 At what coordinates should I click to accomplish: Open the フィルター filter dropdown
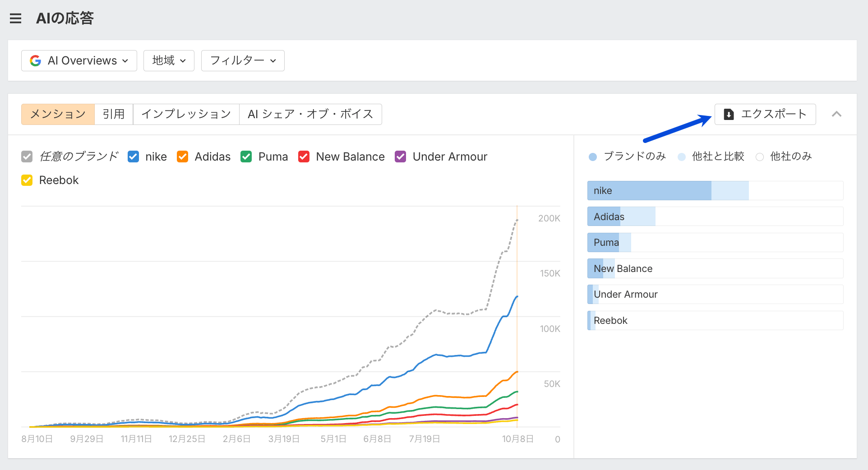click(243, 61)
